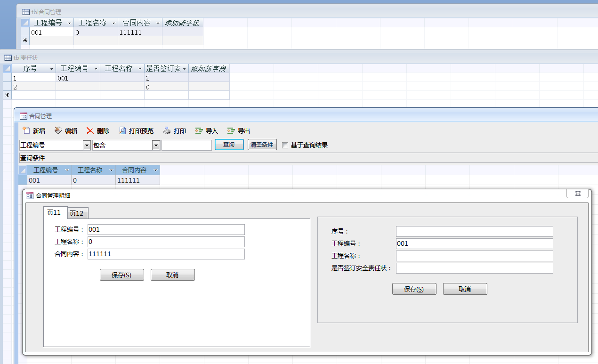598x364 pixels.
Task: Click the red 删除 (Delete) icon
Action: [90, 131]
